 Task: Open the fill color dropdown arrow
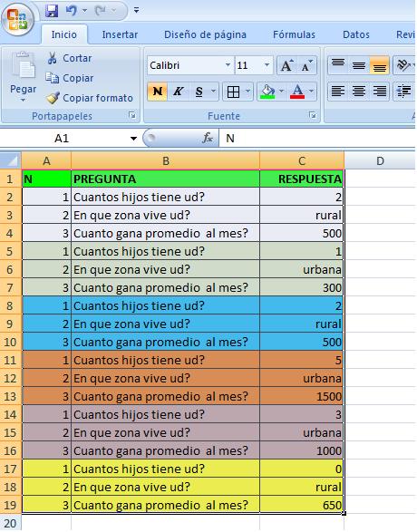pyautogui.click(x=281, y=92)
